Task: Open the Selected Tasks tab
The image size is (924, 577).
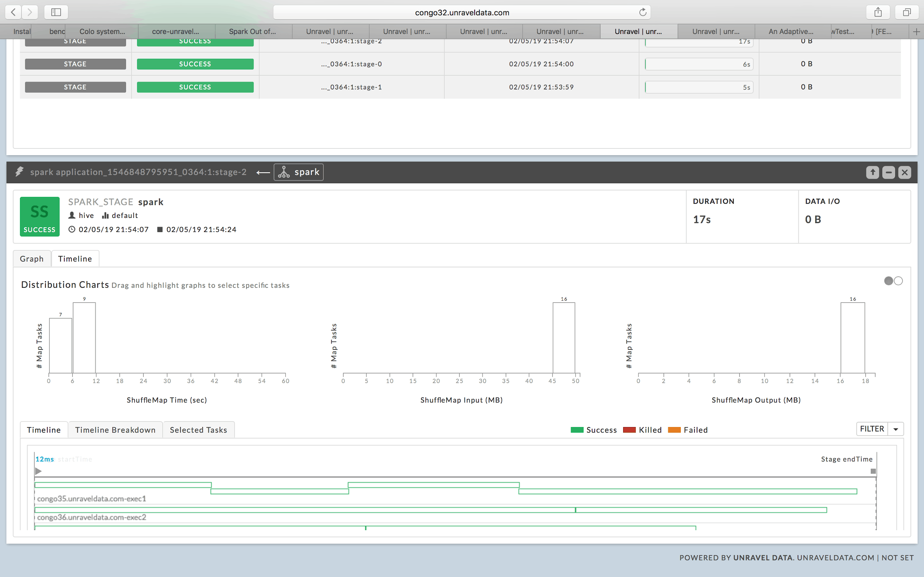Action: point(198,430)
